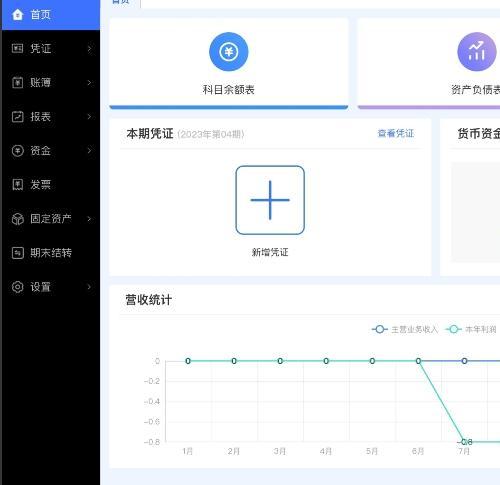Click the 资金 yen coin icon
The height and width of the screenshot is (485, 500).
17,151
